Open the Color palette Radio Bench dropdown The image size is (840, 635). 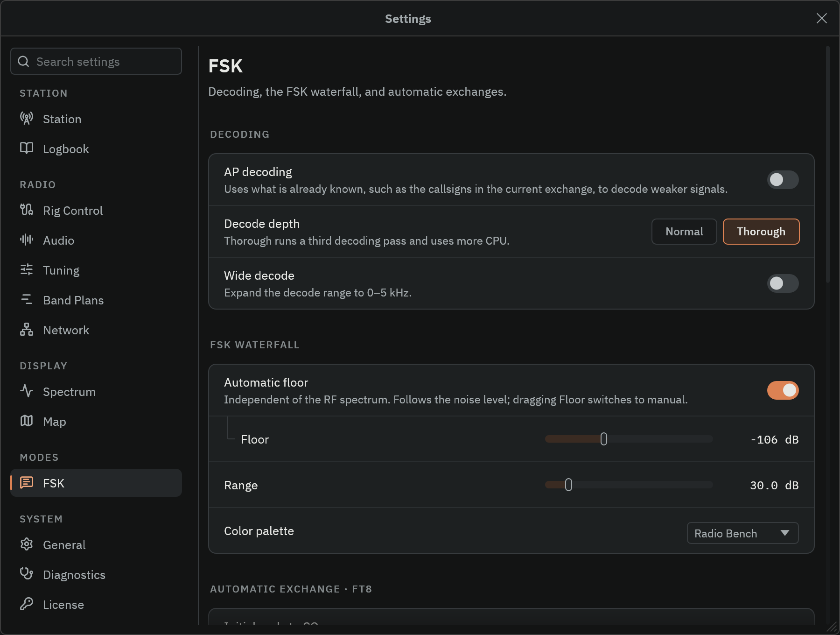(x=742, y=533)
